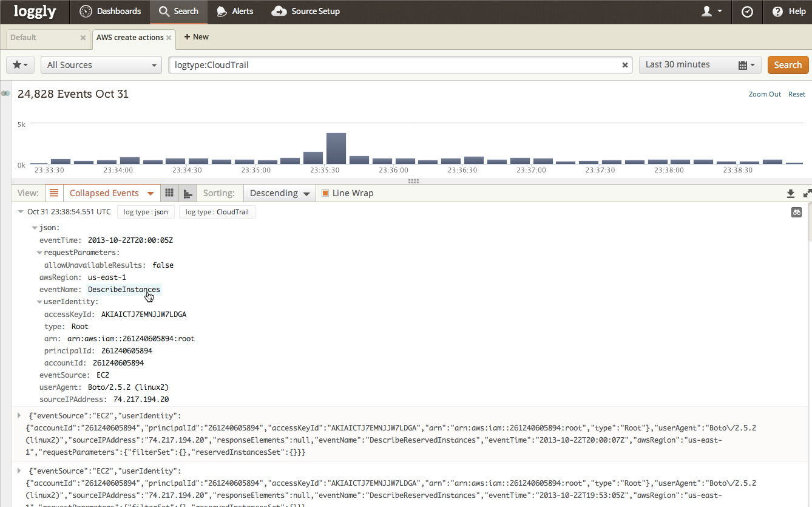Image resolution: width=812 pixels, height=507 pixels.
Task: Open the Collapsed Events view dropdown
Action: coord(112,193)
